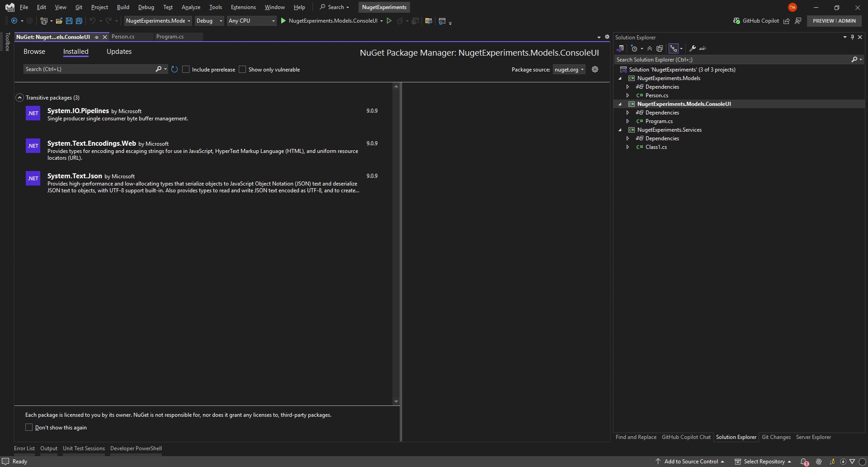868x467 pixels.
Task: Click the Save All toolbar icon
Action: [79, 21]
